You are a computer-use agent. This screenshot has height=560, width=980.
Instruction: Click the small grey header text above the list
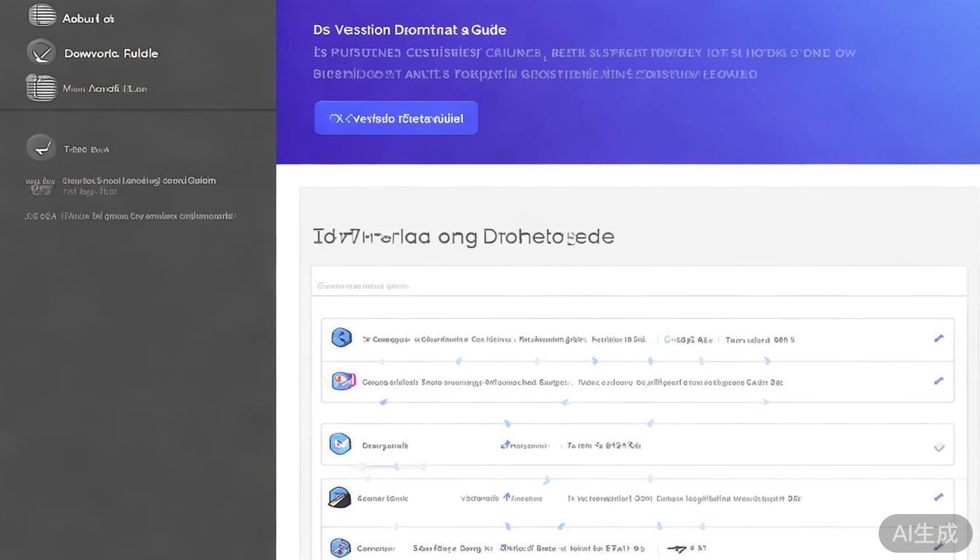pos(363,286)
